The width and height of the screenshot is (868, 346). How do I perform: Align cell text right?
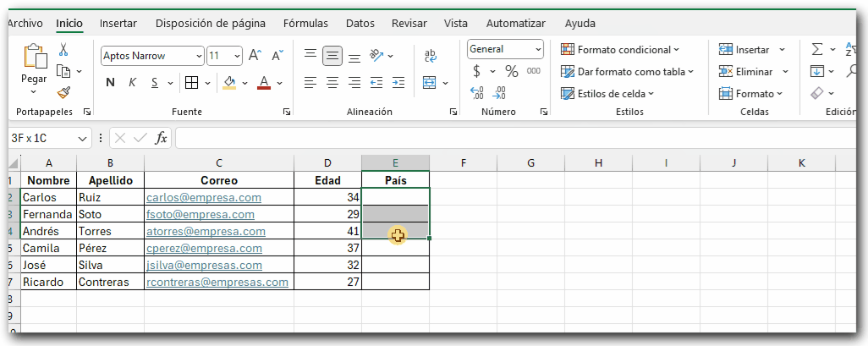pyautogui.click(x=354, y=83)
